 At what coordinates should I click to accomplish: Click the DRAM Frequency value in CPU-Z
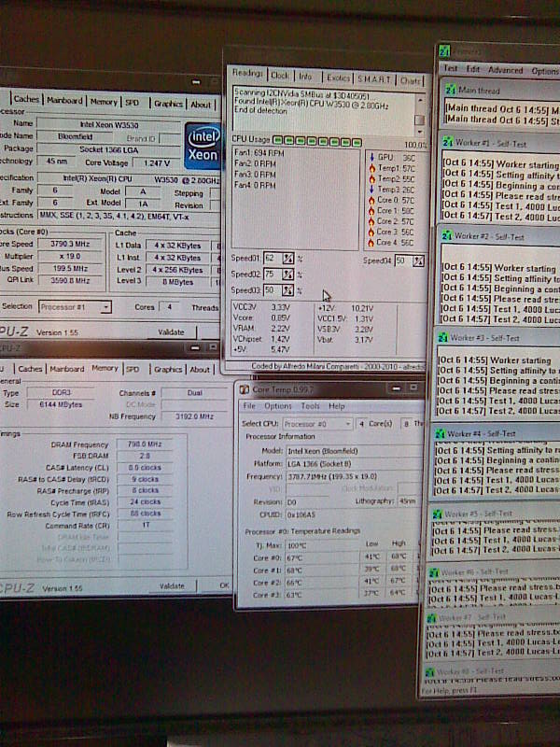(145, 444)
